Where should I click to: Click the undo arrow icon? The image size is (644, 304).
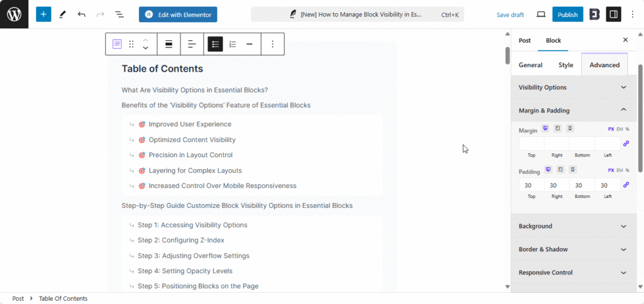click(81, 14)
